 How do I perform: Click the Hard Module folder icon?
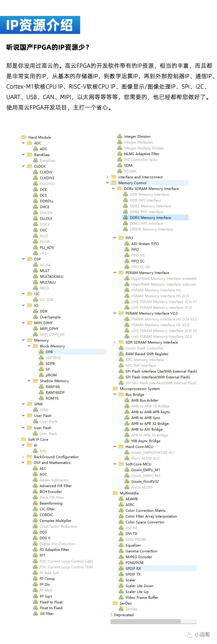point(24,137)
